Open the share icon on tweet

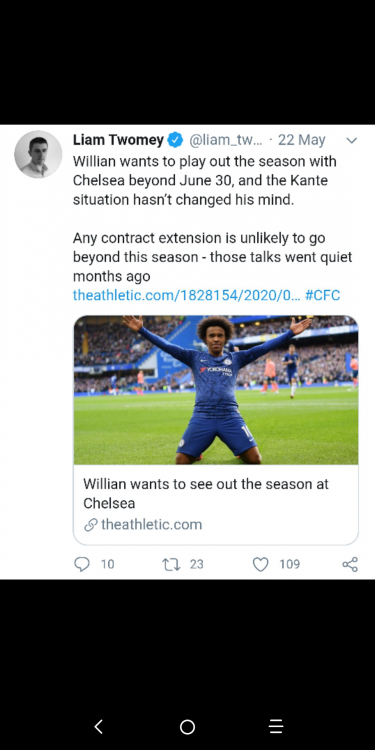350,564
